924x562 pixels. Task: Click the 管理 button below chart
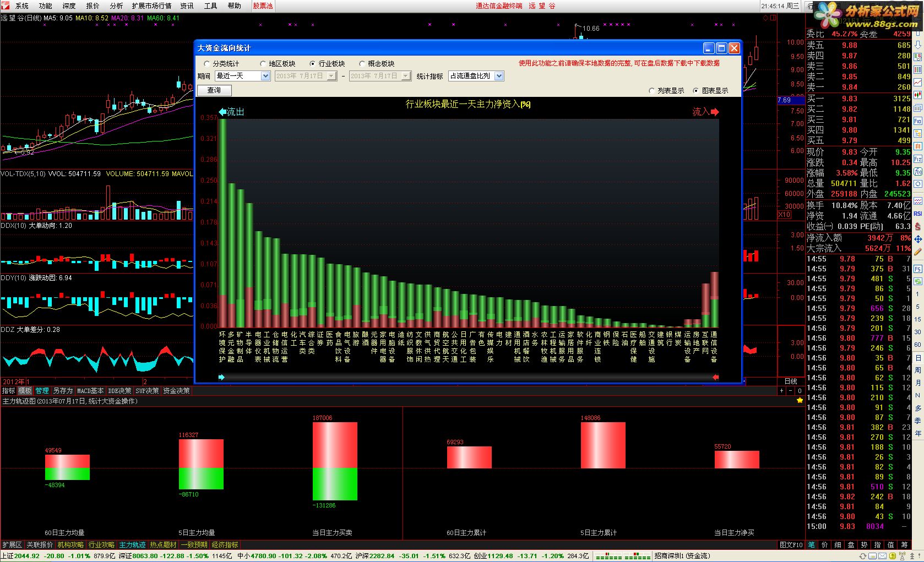(42, 391)
